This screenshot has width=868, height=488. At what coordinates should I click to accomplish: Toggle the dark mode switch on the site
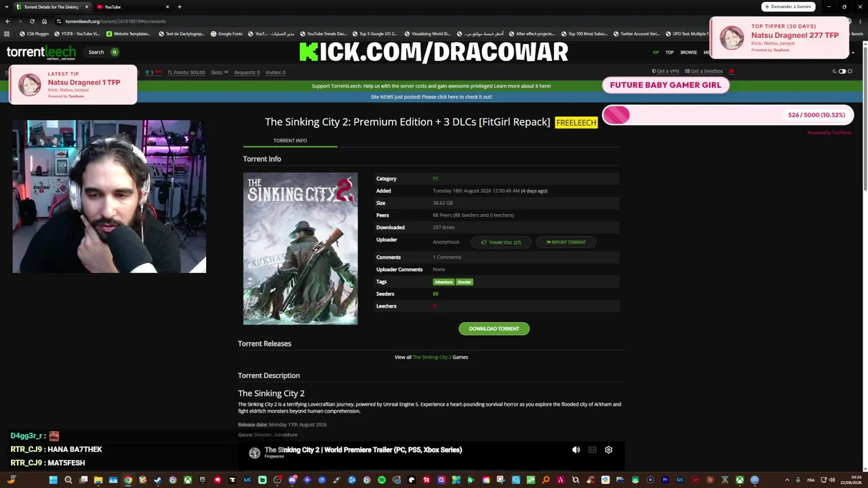[x=842, y=71]
